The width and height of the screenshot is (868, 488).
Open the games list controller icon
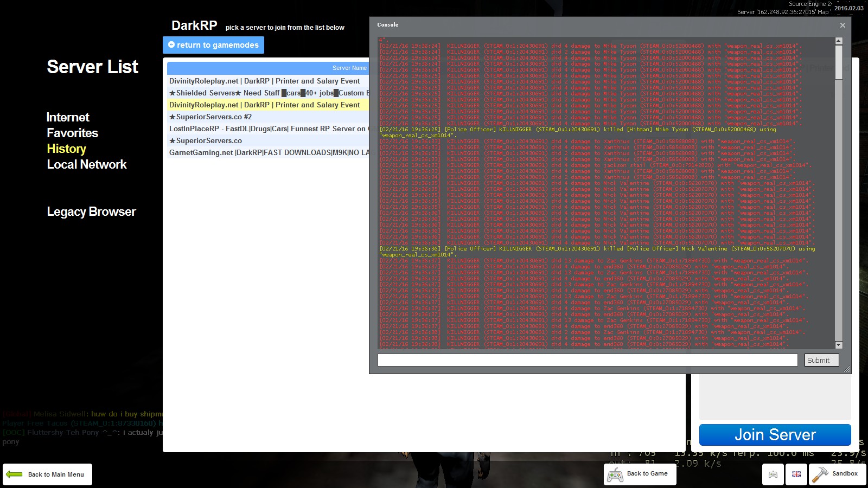(773, 474)
